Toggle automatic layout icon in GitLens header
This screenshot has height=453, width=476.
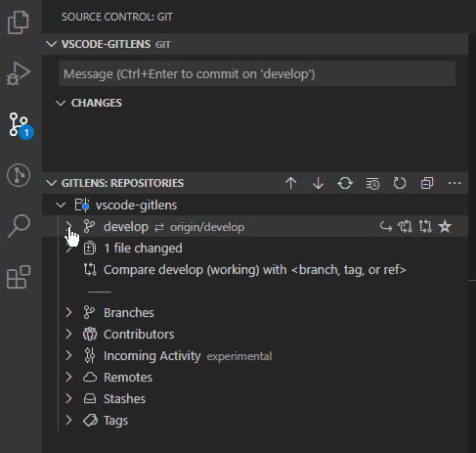click(372, 183)
